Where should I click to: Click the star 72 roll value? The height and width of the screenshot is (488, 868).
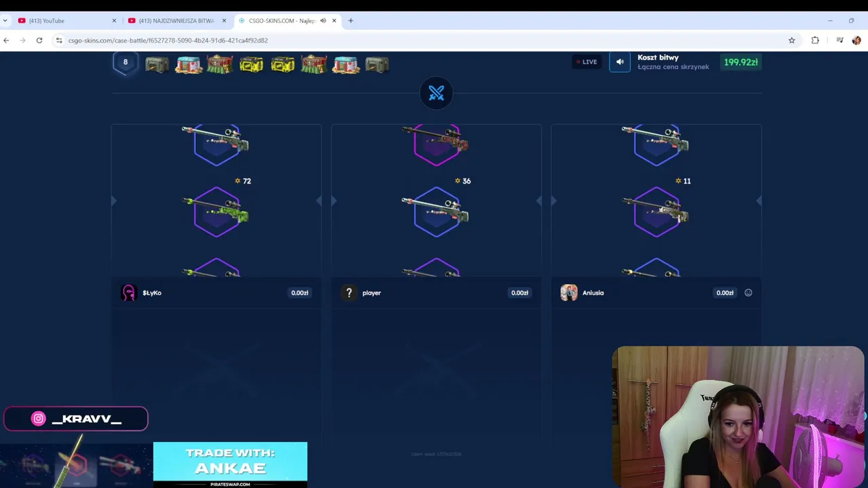click(x=243, y=181)
